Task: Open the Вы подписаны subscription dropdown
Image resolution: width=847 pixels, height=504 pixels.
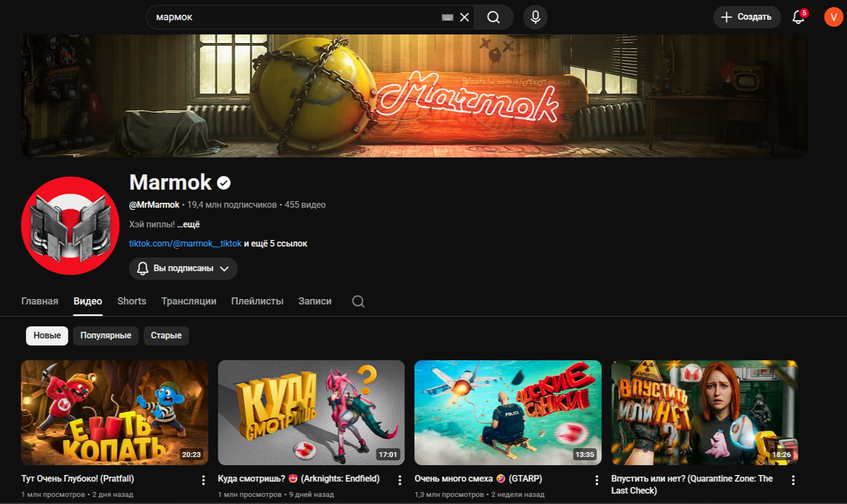Action: (x=183, y=268)
